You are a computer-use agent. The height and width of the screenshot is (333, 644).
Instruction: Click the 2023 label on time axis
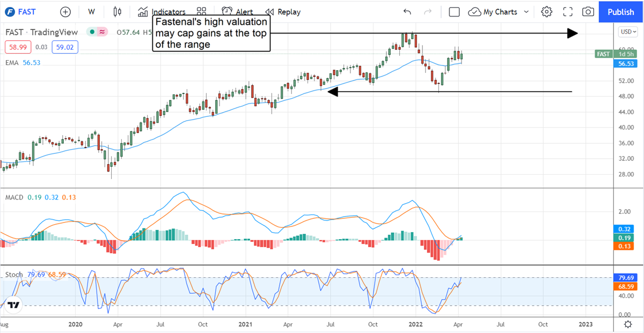tap(586, 324)
